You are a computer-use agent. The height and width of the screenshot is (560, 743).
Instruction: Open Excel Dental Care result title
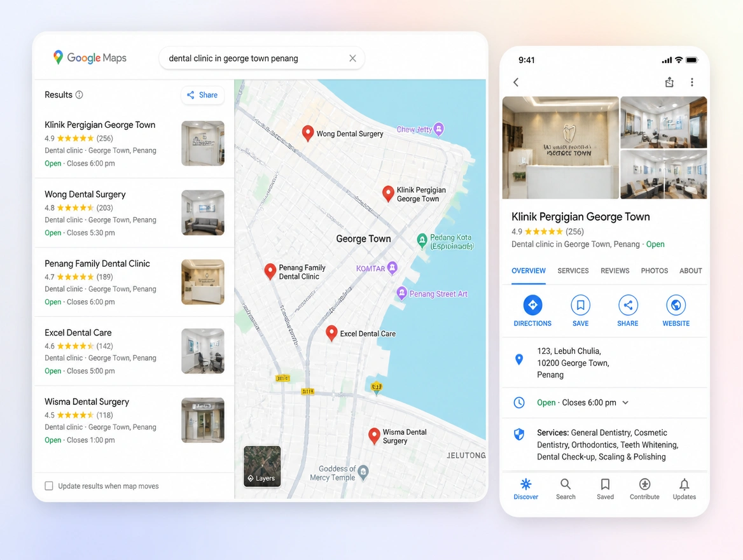[x=78, y=332]
